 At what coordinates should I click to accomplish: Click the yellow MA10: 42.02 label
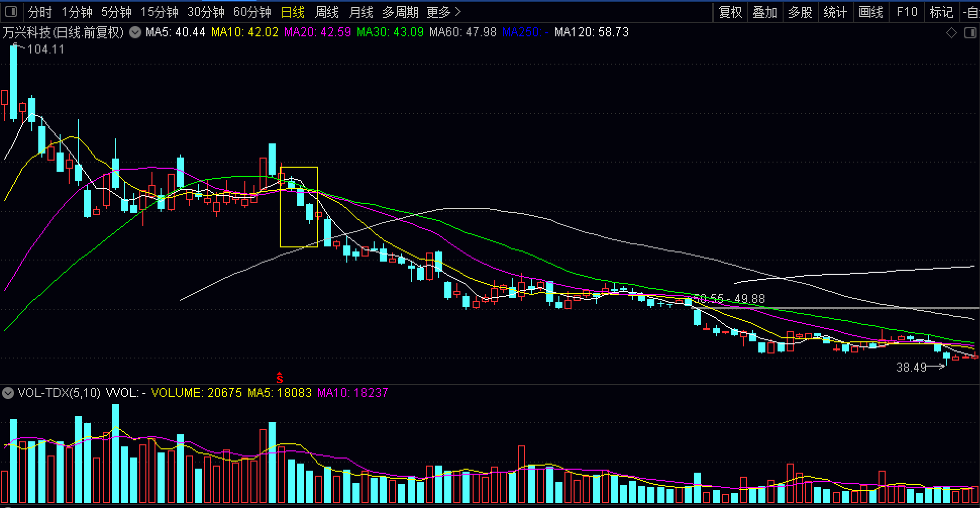[x=245, y=33]
